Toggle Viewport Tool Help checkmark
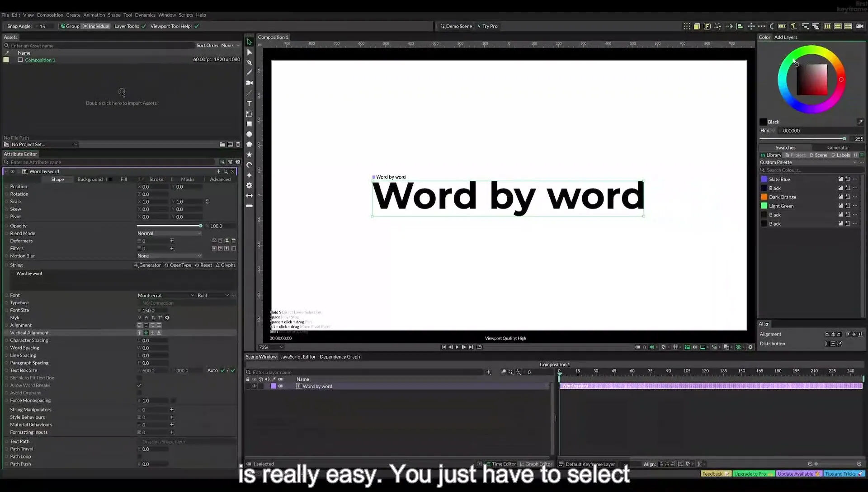 (197, 26)
